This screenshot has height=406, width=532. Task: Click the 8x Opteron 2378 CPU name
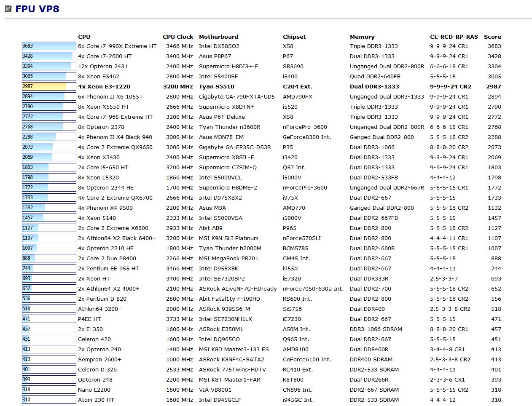101,127
